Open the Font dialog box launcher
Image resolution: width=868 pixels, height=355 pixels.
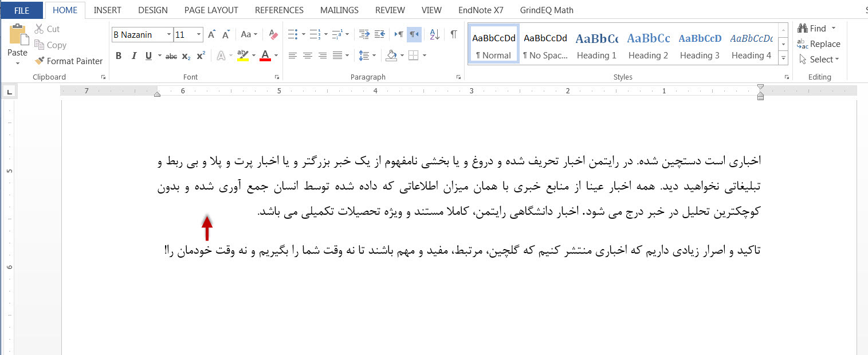click(x=277, y=77)
